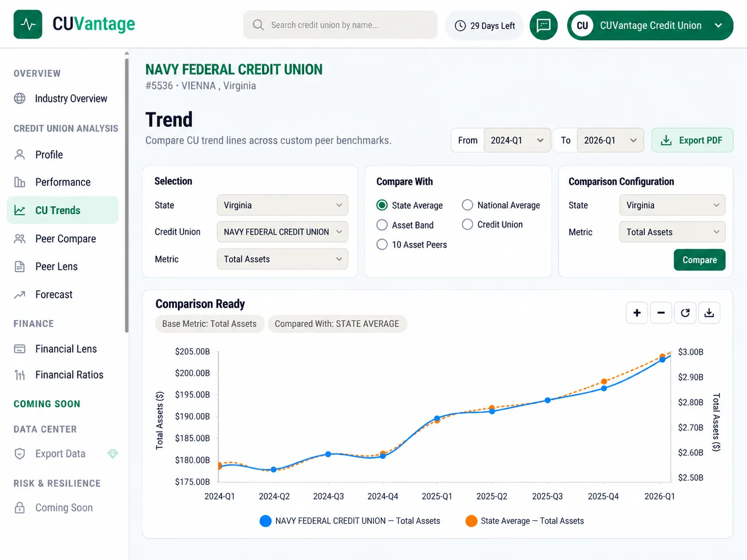Select the State Average radio option
This screenshot has width=747, height=560.
382,205
